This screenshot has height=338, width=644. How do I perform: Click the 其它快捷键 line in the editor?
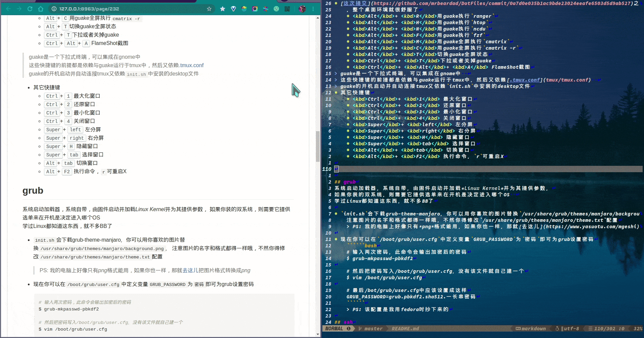[x=355, y=93]
